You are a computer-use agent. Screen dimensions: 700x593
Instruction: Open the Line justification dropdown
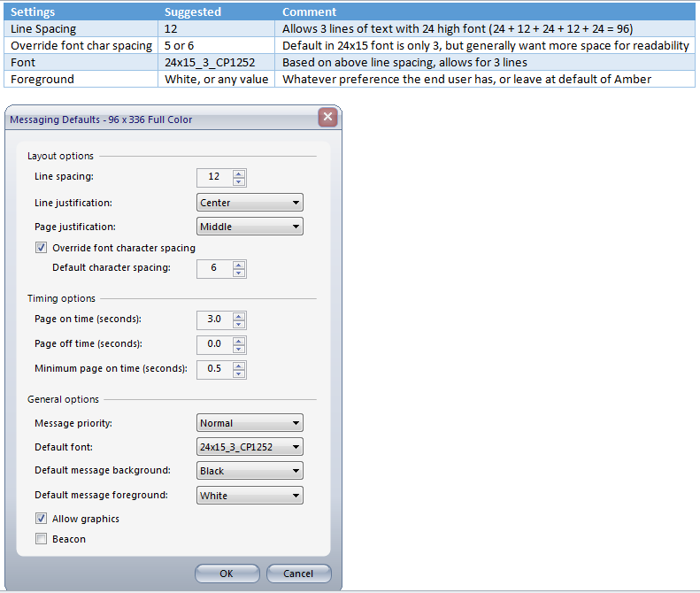pos(250,203)
